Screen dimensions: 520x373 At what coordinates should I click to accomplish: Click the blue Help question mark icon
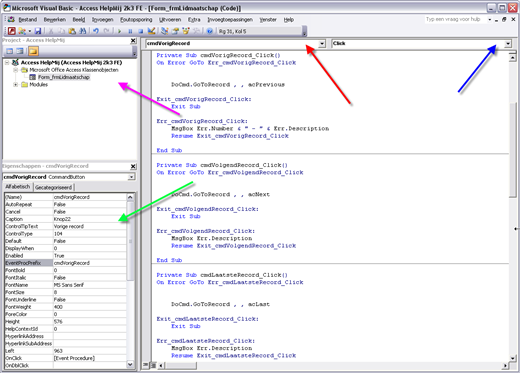coord(210,31)
